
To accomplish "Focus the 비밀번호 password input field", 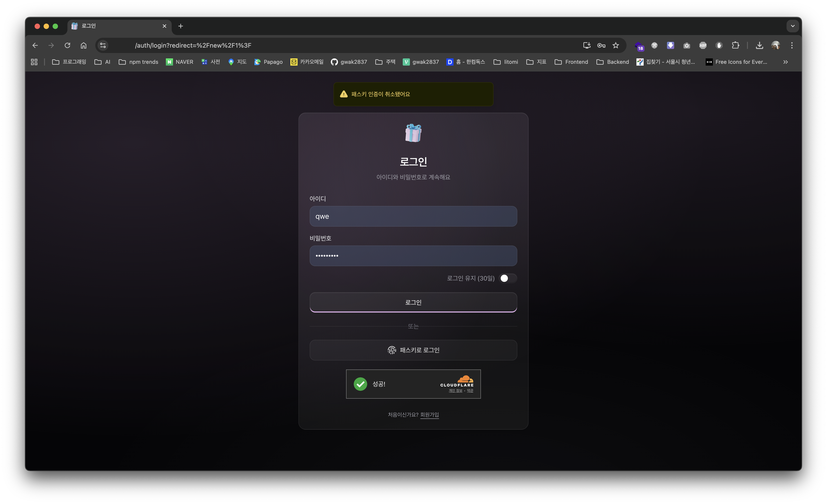I will (413, 256).
